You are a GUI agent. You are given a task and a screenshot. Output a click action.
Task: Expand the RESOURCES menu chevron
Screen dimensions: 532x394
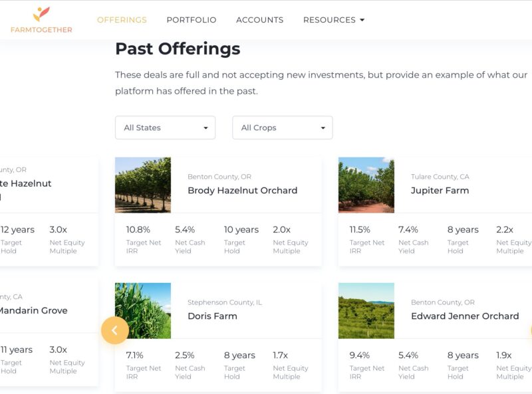click(362, 20)
